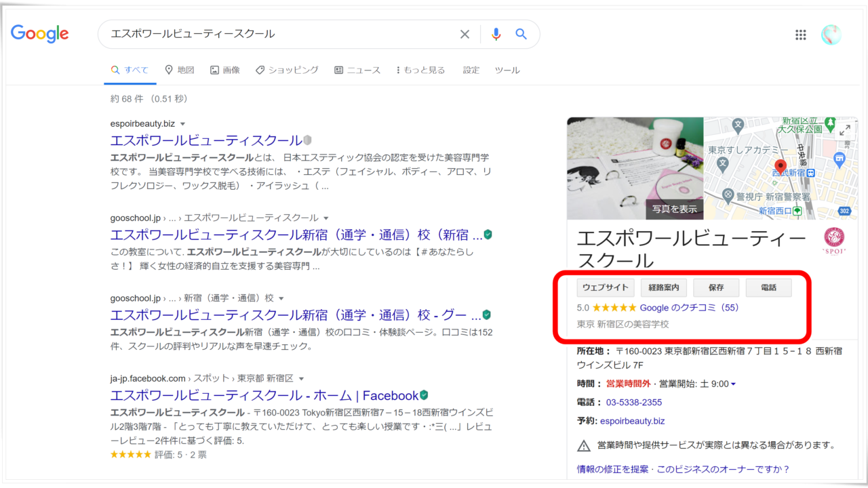The image size is (868, 488).
Task: Click the account profile icon
Action: coord(831,35)
